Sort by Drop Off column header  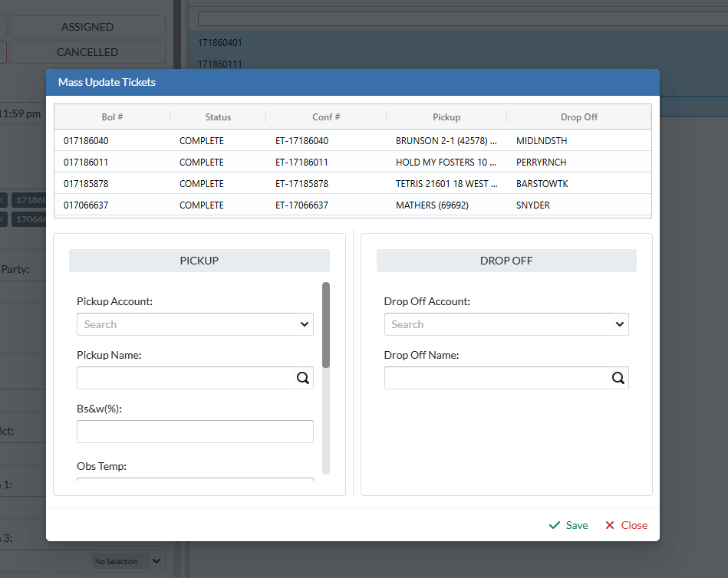pos(579,117)
